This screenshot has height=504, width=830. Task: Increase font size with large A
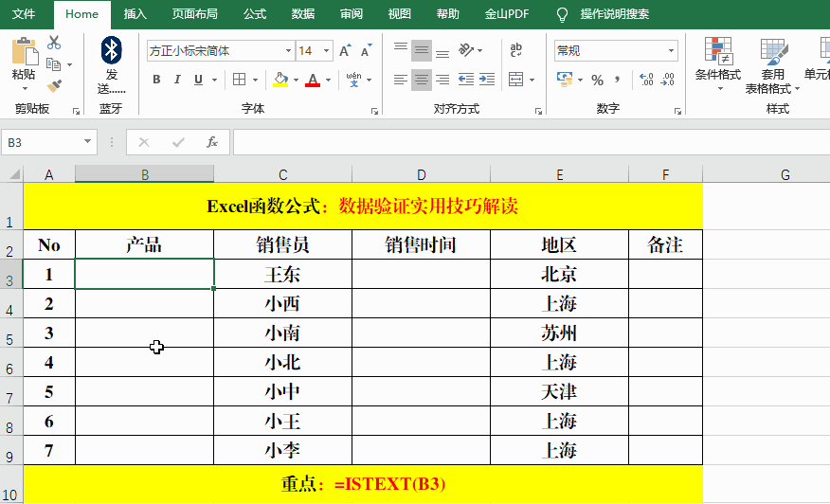point(345,51)
